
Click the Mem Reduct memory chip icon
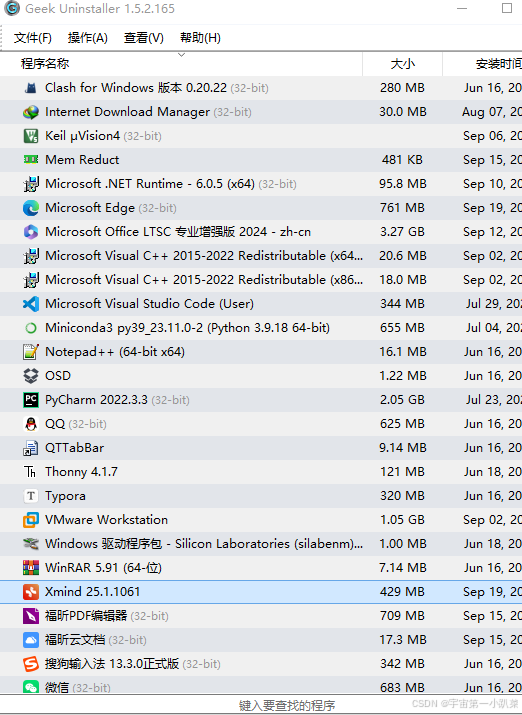[x=31, y=160]
